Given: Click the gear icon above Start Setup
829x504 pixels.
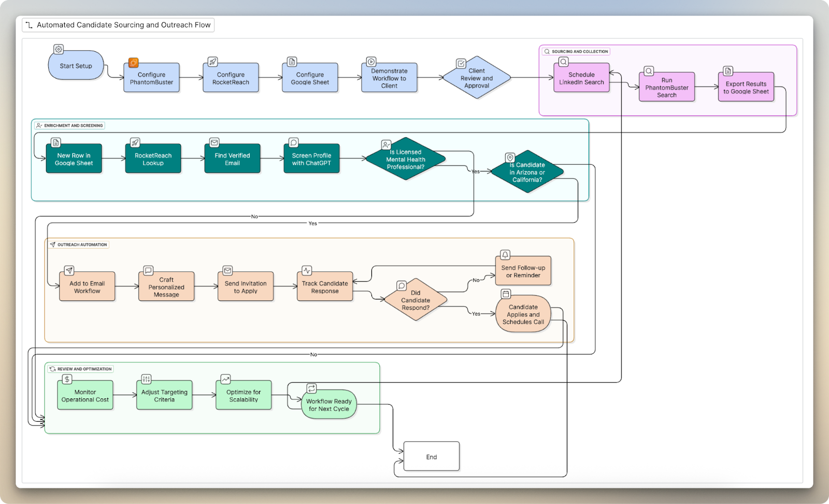Looking at the screenshot, I should pyautogui.click(x=59, y=49).
